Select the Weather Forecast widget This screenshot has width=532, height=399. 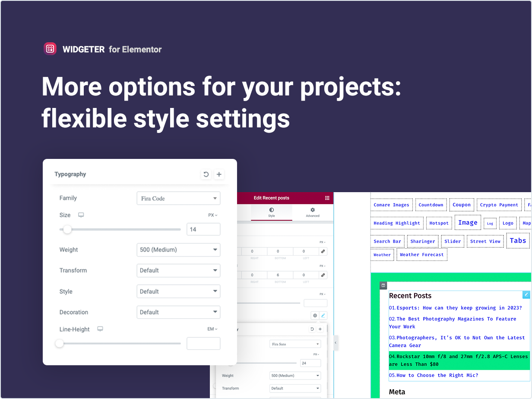(x=422, y=254)
